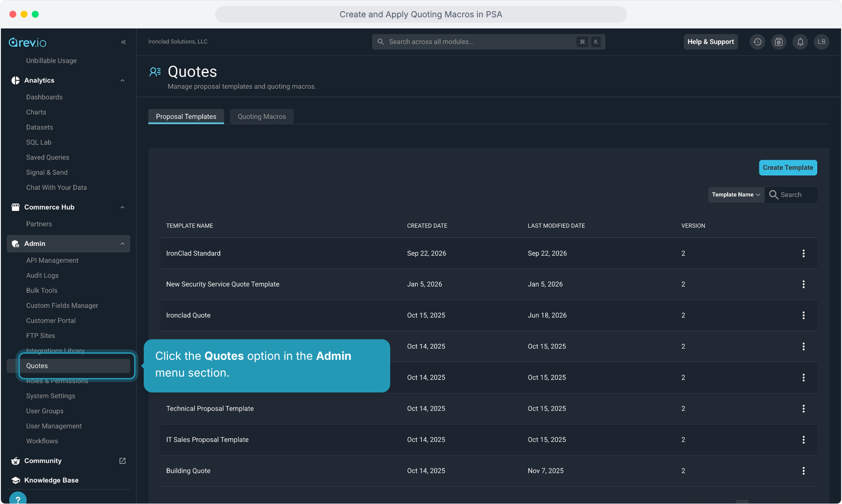Click the Analytics pie chart icon
The width and height of the screenshot is (842, 504).
[x=15, y=80]
